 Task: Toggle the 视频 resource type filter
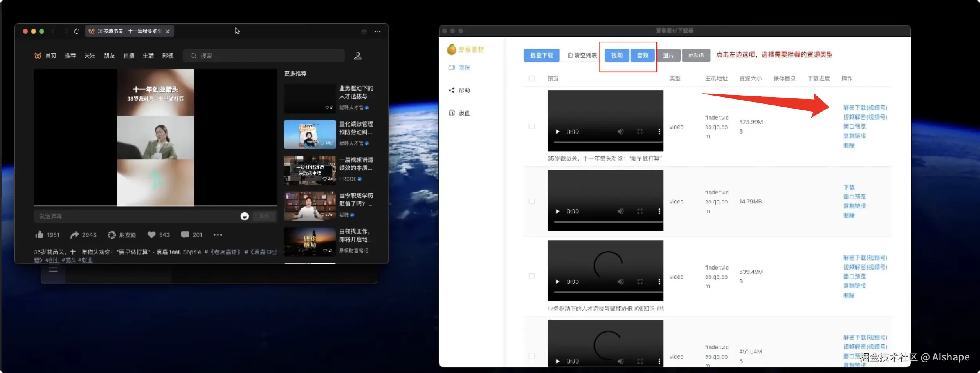click(617, 55)
